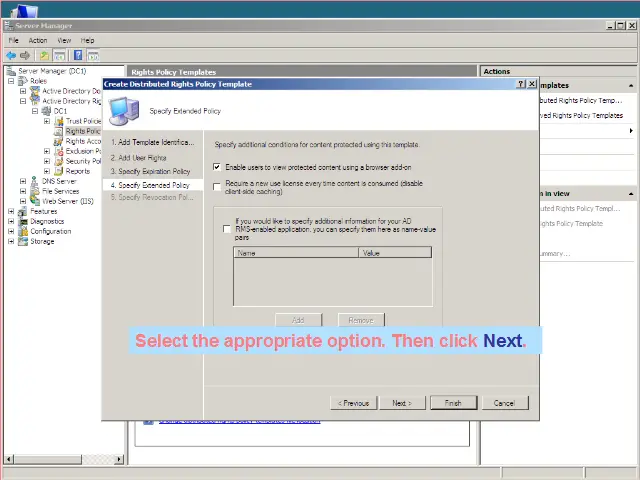This screenshot has width=640, height=480.
Task: Click the Trust Policies folder icon
Action: point(59,121)
